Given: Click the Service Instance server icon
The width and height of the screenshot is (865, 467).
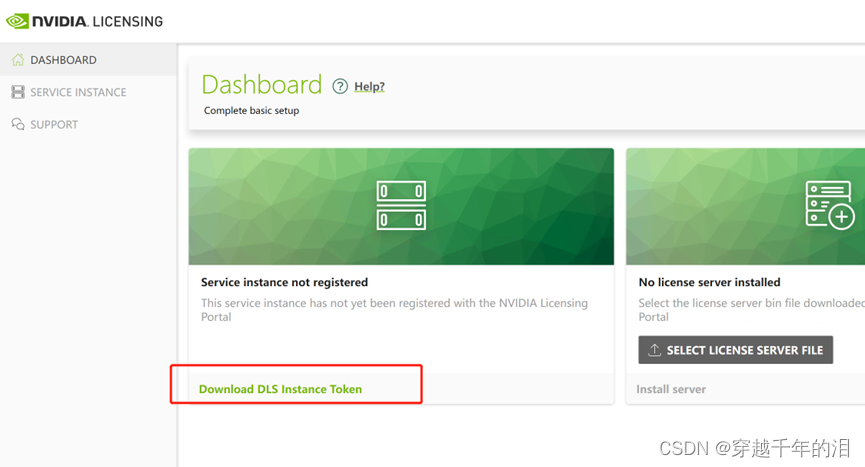Looking at the screenshot, I should click(x=18, y=92).
